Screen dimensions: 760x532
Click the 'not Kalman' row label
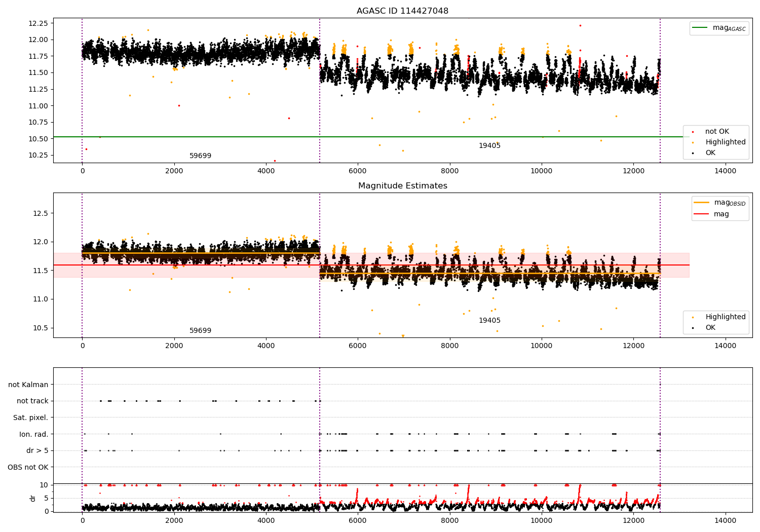28,385
